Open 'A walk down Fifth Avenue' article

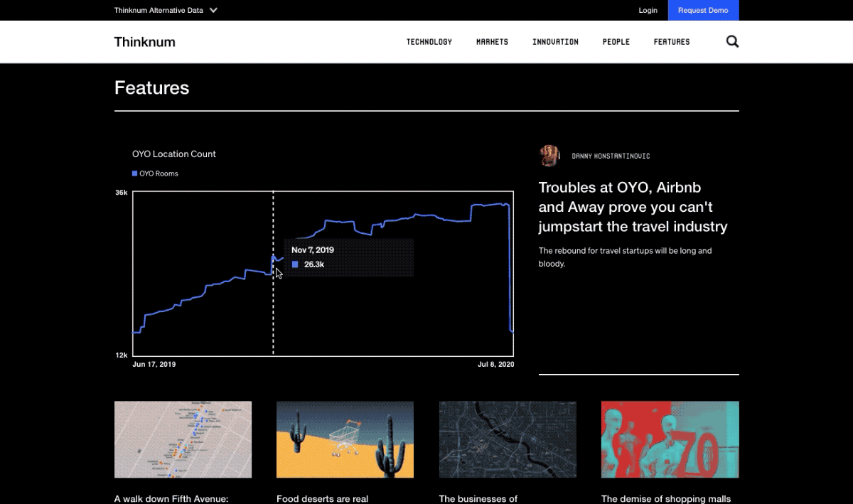pos(171,499)
